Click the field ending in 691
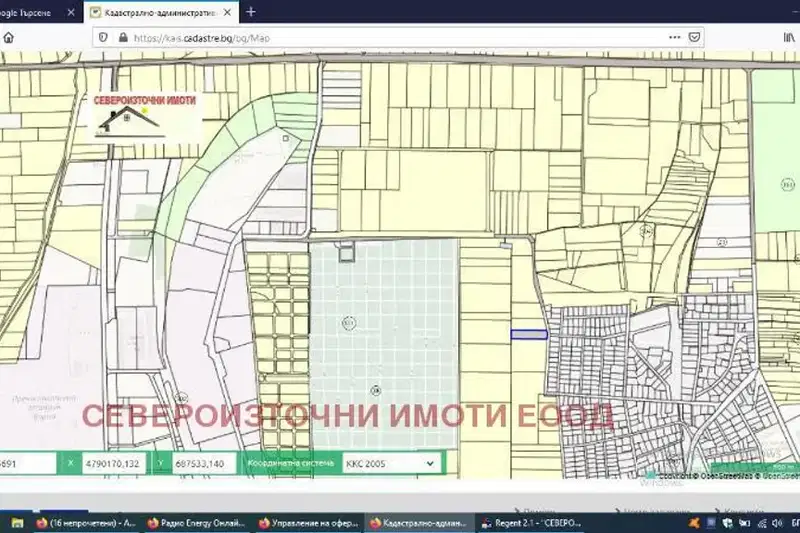The image size is (800, 533). (27, 464)
